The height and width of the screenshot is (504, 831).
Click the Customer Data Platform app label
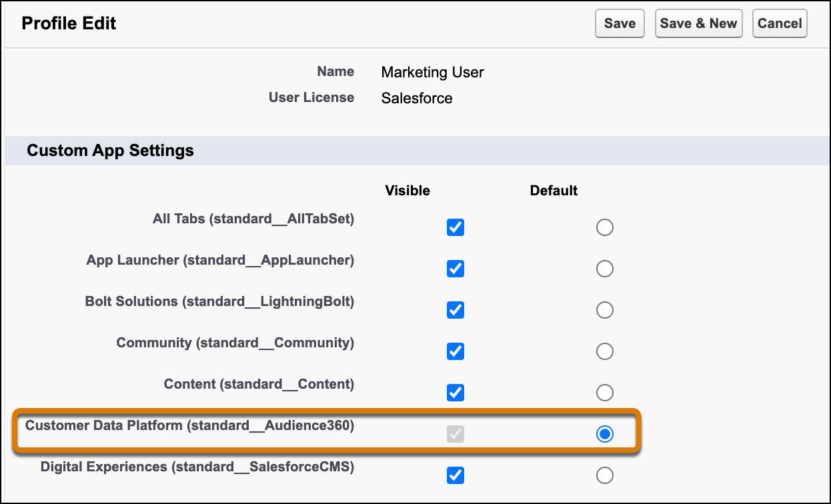(x=189, y=425)
